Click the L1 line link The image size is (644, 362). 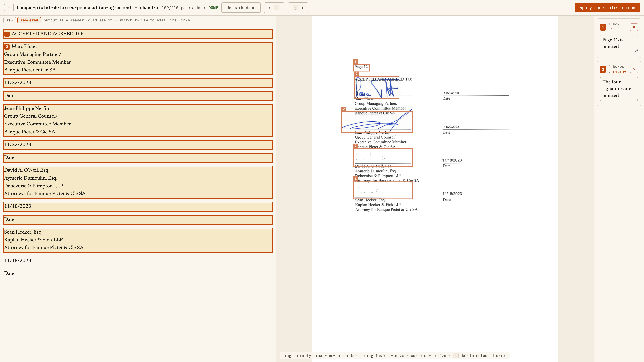coord(611,30)
